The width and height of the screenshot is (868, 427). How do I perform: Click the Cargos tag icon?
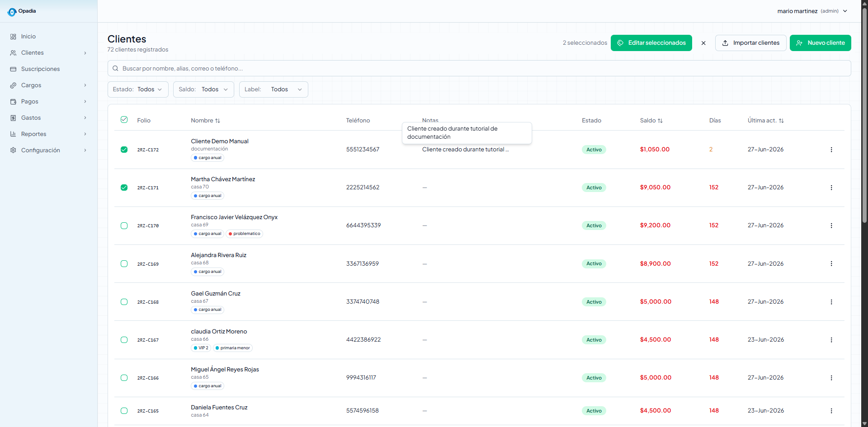(x=13, y=85)
